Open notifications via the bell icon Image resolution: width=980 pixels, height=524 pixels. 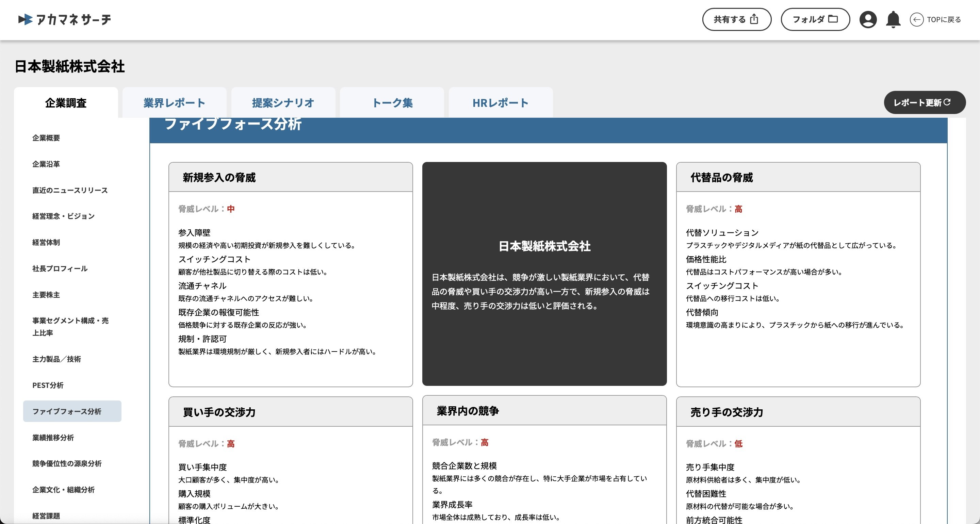(x=893, y=19)
